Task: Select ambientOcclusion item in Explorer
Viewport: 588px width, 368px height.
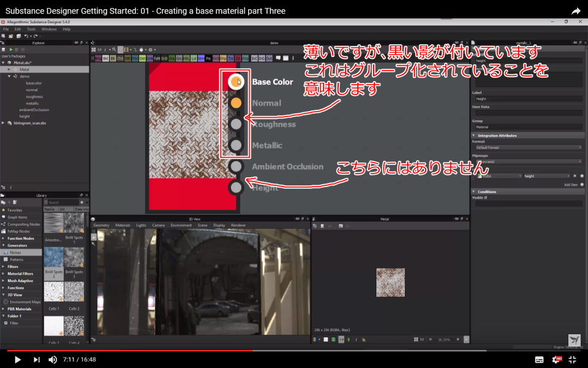Action: click(34, 110)
